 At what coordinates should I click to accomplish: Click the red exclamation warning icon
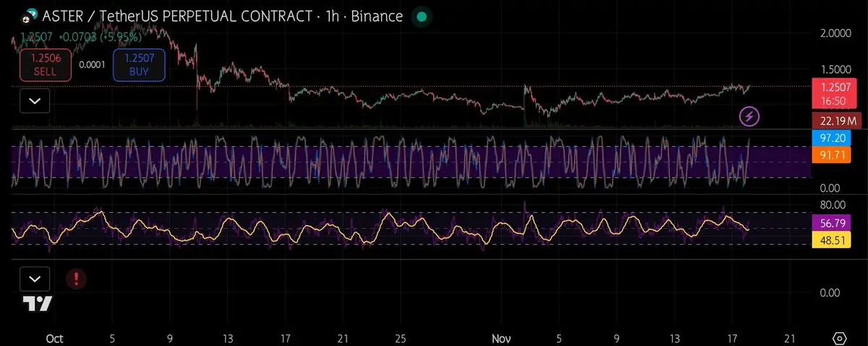click(x=74, y=279)
